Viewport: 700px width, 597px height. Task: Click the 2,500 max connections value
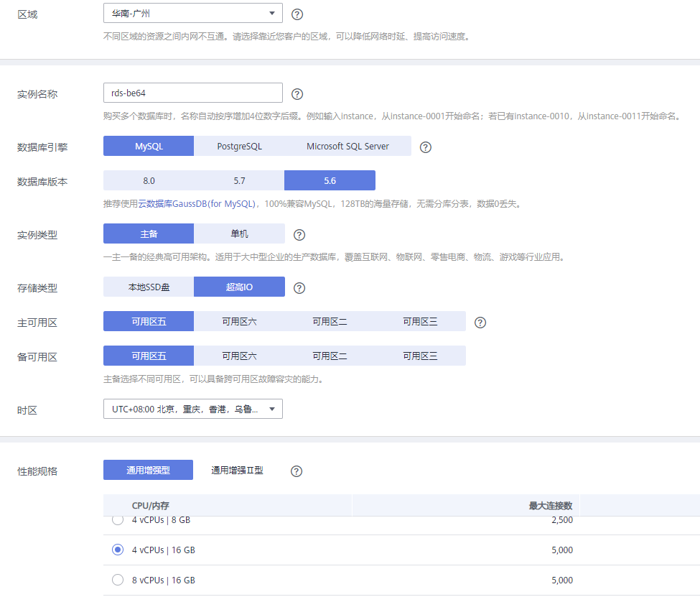click(562, 520)
